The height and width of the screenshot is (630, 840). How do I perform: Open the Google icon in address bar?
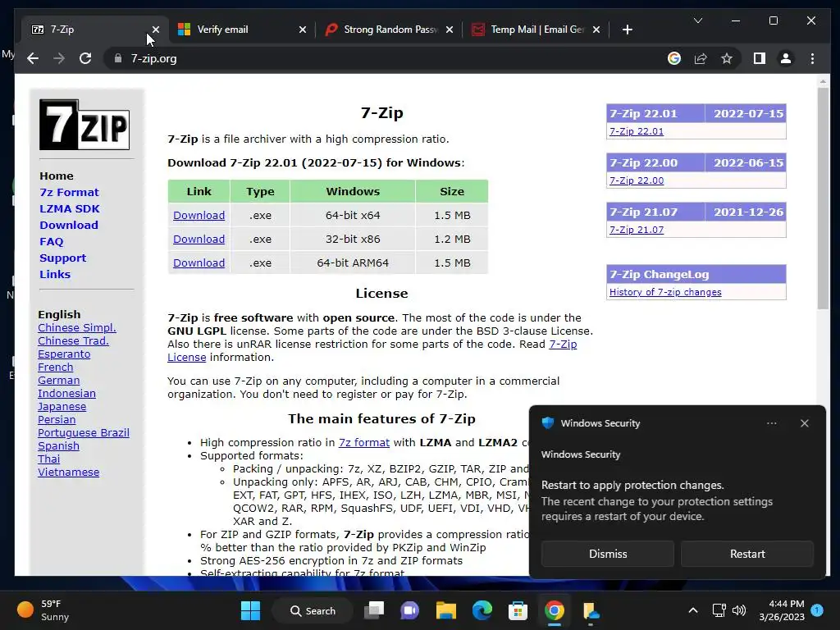pyautogui.click(x=674, y=58)
